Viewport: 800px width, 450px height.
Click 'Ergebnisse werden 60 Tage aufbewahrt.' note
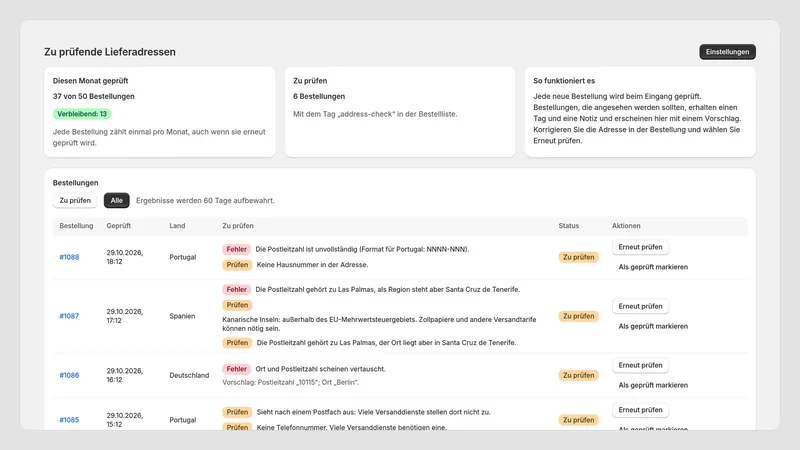205,201
